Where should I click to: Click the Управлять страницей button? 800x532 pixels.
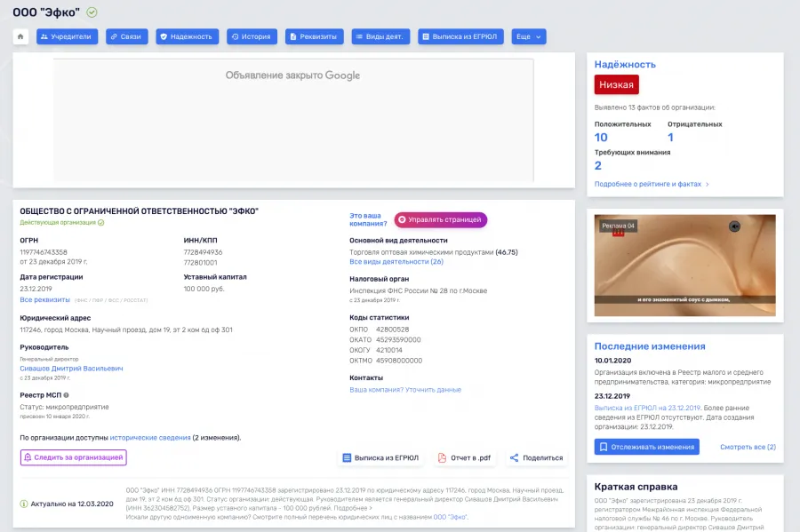[440, 219]
